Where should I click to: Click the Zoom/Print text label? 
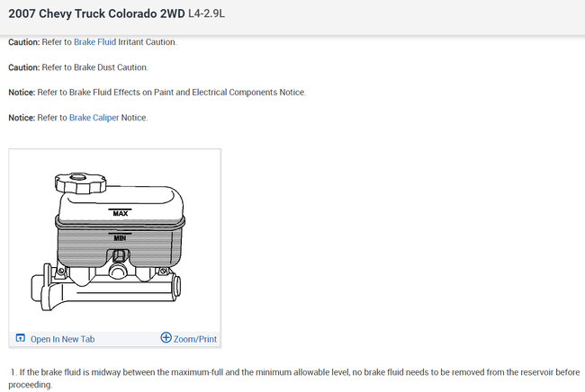[195, 339]
